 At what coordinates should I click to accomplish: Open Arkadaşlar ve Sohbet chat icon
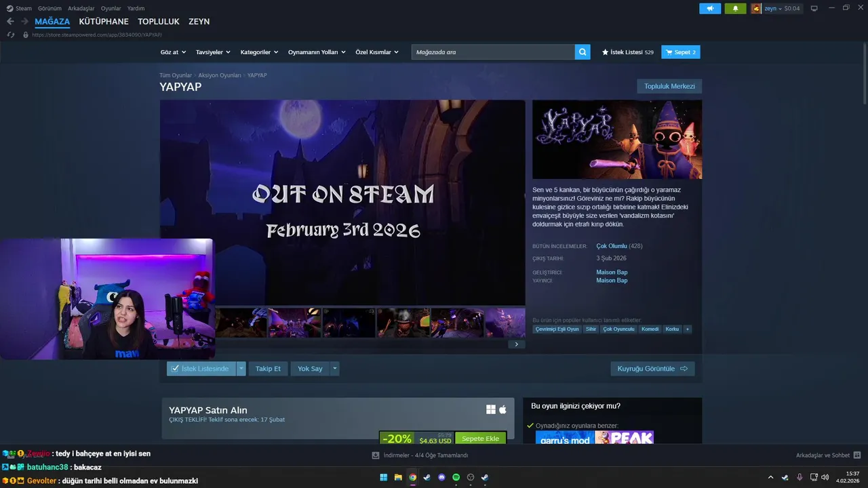[856, 455]
